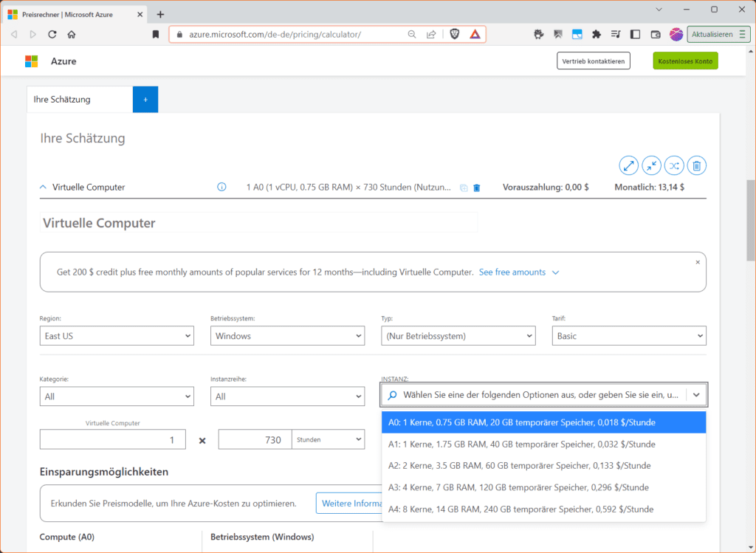Click the browser address bar URL
756x553 pixels.
[275, 34]
